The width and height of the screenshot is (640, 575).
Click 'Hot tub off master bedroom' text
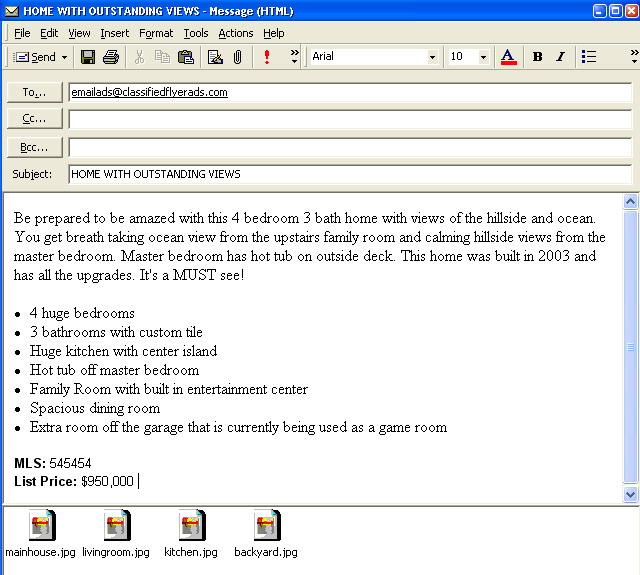tap(114, 370)
